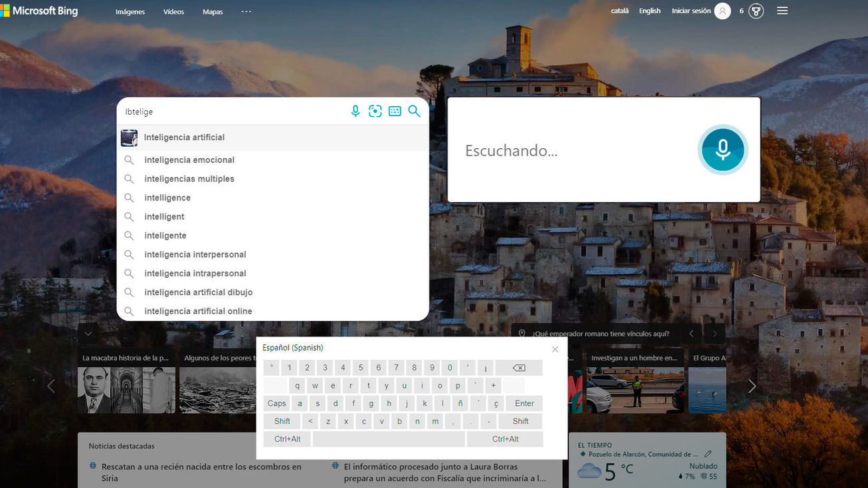Open the Mapas tab
This screenshot has width=868, height=488.
[212, 12]
